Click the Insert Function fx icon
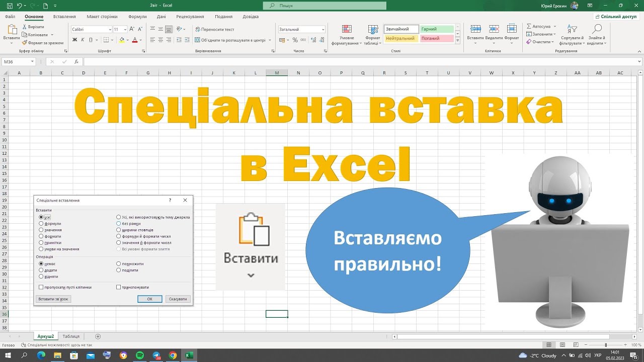Viewport: 644px width, 362px height. tap(76, 62)
